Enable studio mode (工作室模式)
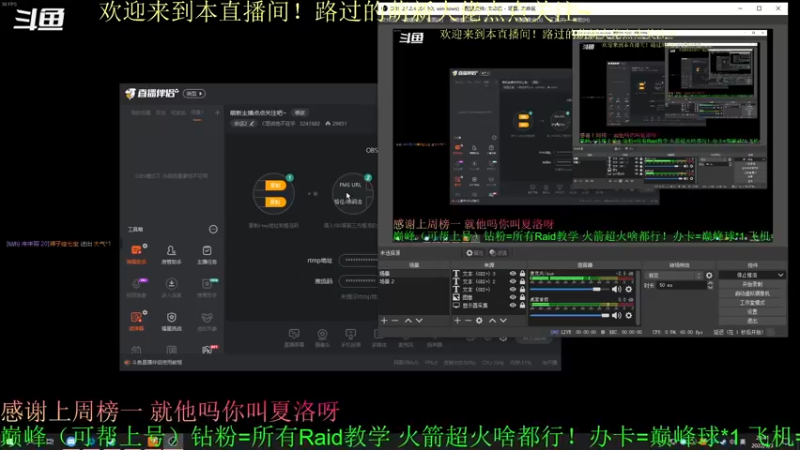 click(x=752, y=303)
